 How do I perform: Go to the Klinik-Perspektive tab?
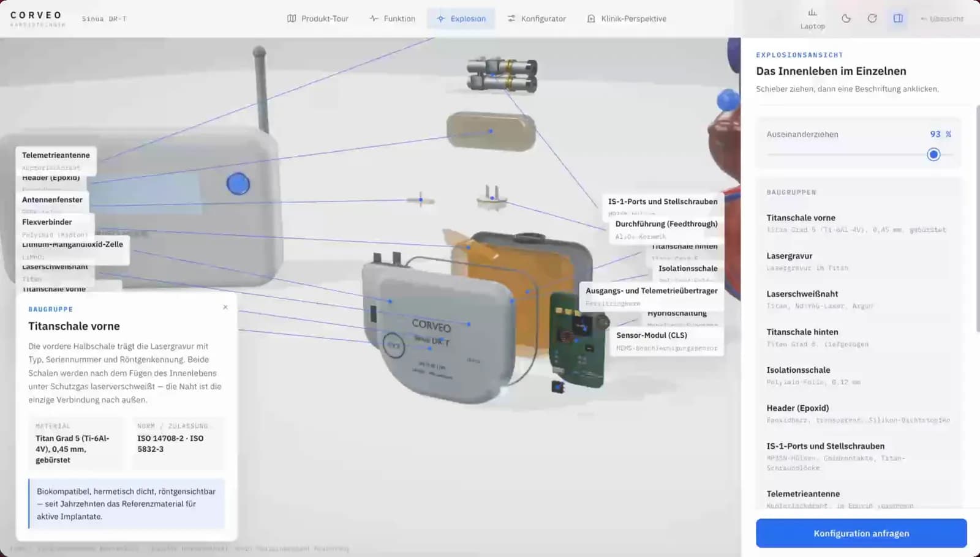(x=627, y=18)
